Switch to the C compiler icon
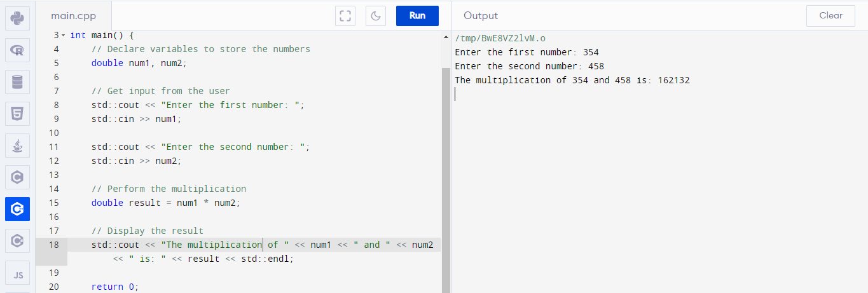This screenshot has width=868, height=293. pyautogui.click(x=17, y=177)
